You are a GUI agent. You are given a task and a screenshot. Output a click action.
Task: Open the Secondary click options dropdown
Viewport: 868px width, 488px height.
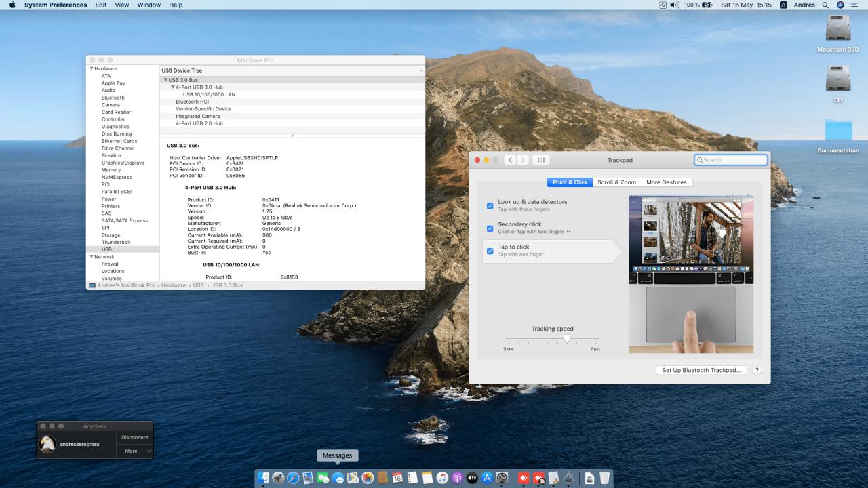534,232
